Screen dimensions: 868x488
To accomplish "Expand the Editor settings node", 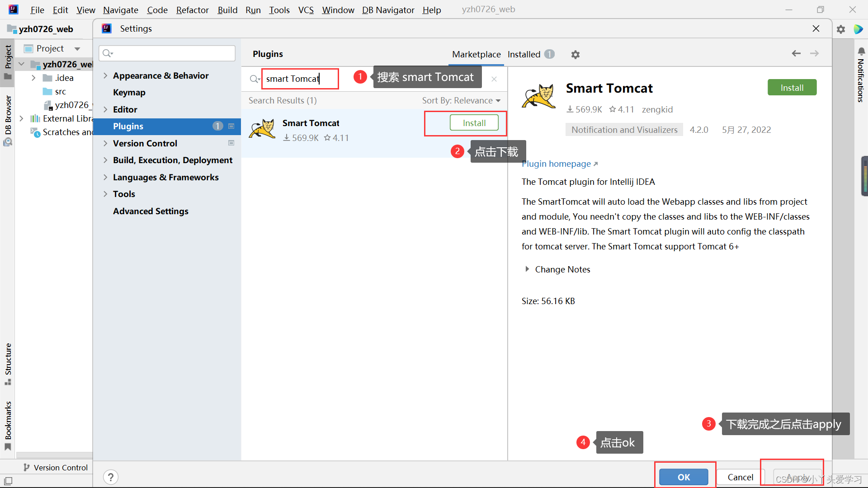I will pyautogui.click(x=105, y=109).
